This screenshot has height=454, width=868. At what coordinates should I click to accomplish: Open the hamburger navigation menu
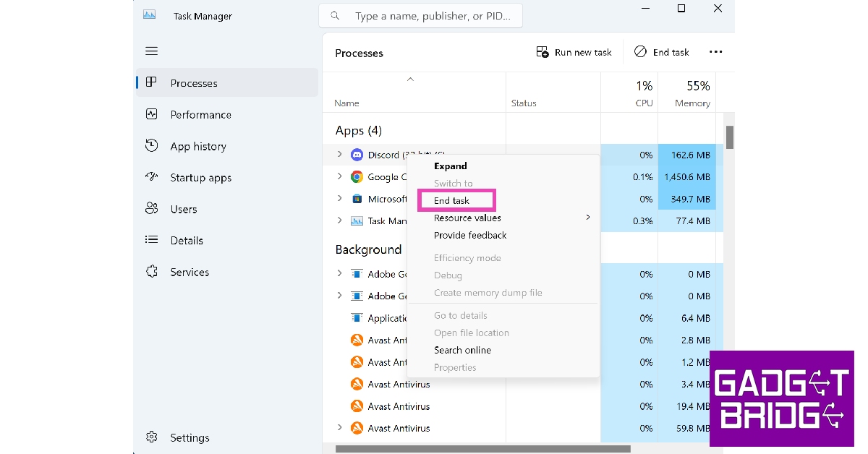tap(151, 51)
